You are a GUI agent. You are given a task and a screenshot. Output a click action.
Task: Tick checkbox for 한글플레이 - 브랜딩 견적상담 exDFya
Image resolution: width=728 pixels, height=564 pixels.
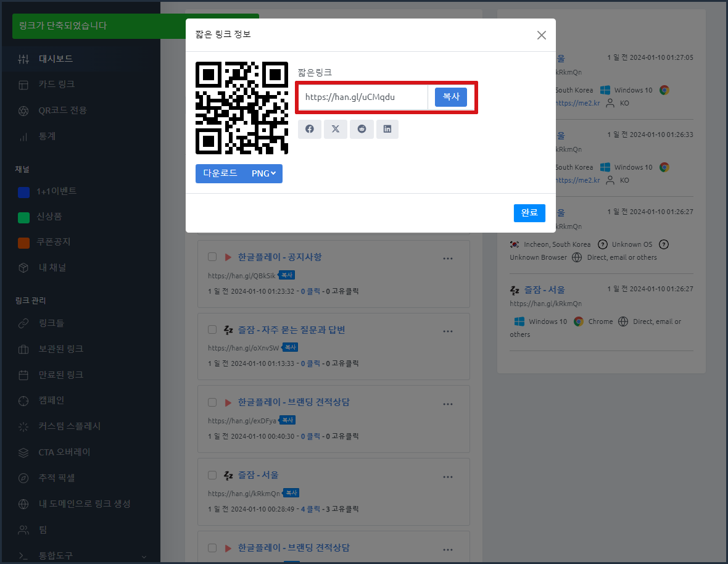212,402
